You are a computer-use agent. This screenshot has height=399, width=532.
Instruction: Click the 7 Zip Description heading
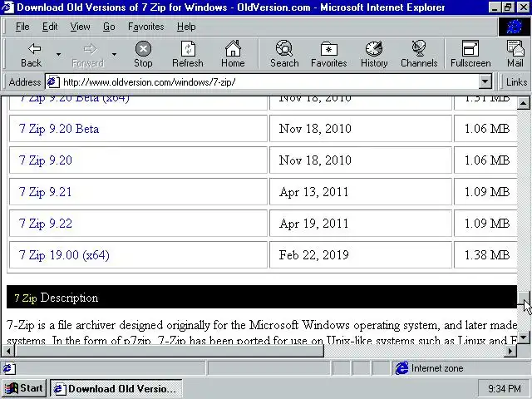pos(57,298)
